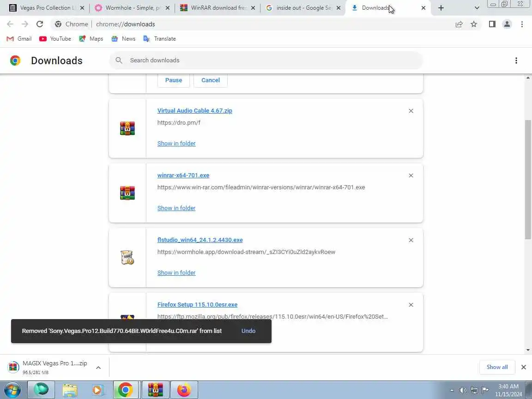Open the Gmail bookmark

pyautogui.click(x=19, y=39)
